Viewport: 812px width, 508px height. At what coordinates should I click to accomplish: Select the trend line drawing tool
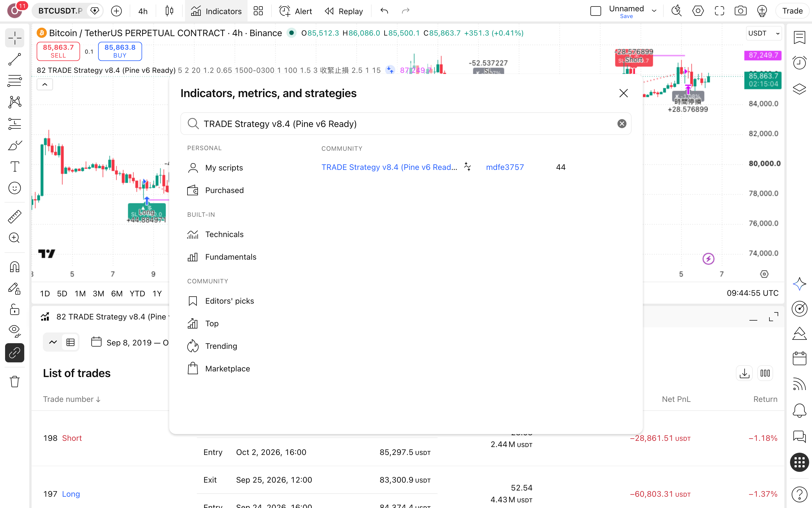pyautogui.click(x=14, y=59)
